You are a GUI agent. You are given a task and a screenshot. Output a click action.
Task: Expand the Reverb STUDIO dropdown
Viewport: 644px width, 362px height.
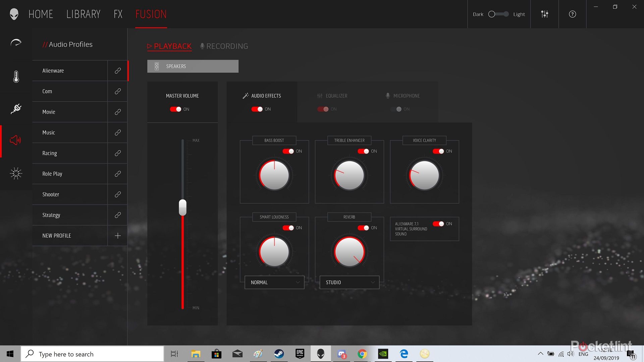coord(350,283)
